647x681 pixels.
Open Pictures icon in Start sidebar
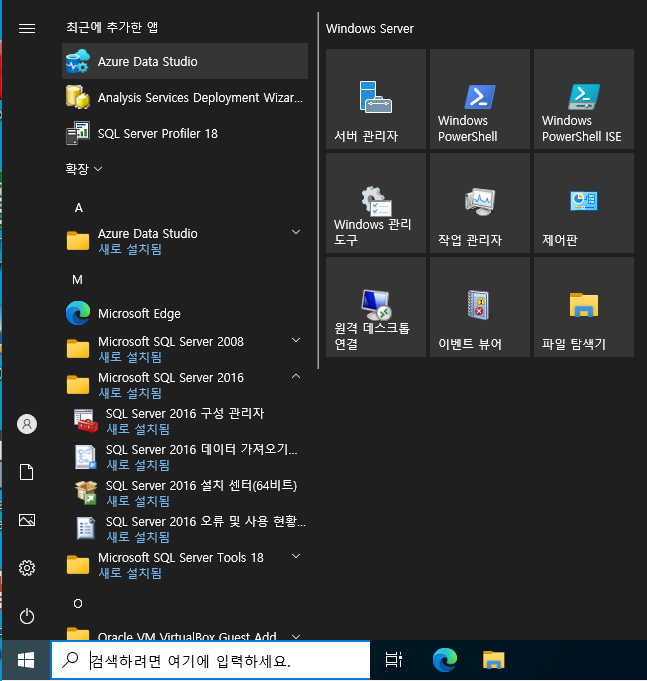point(27,520)
